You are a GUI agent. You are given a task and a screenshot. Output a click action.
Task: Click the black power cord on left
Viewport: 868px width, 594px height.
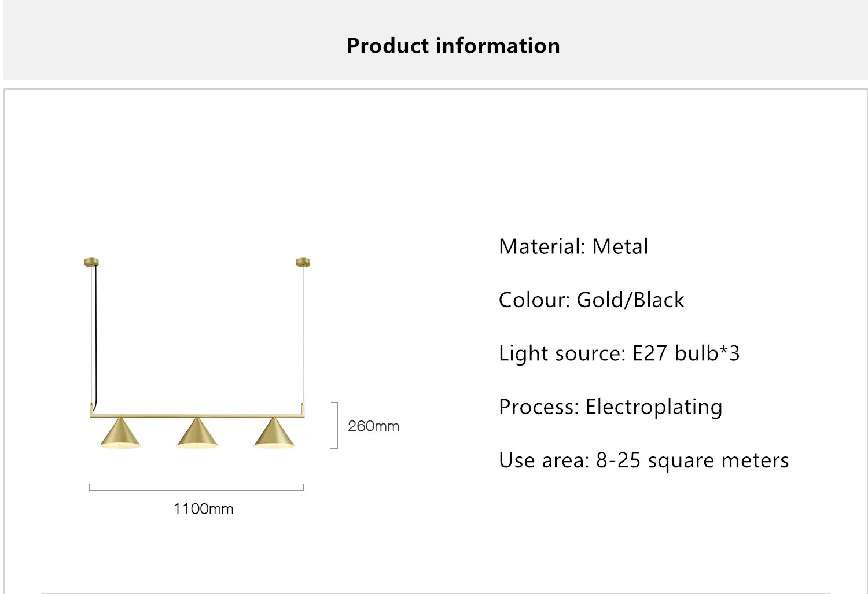point(95,335)
